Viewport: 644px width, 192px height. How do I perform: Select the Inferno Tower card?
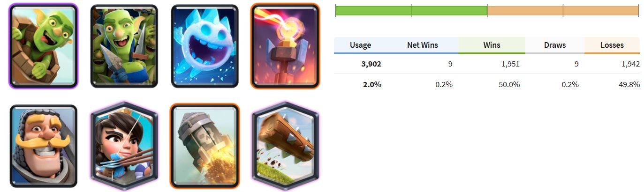[x=285, y=46]
